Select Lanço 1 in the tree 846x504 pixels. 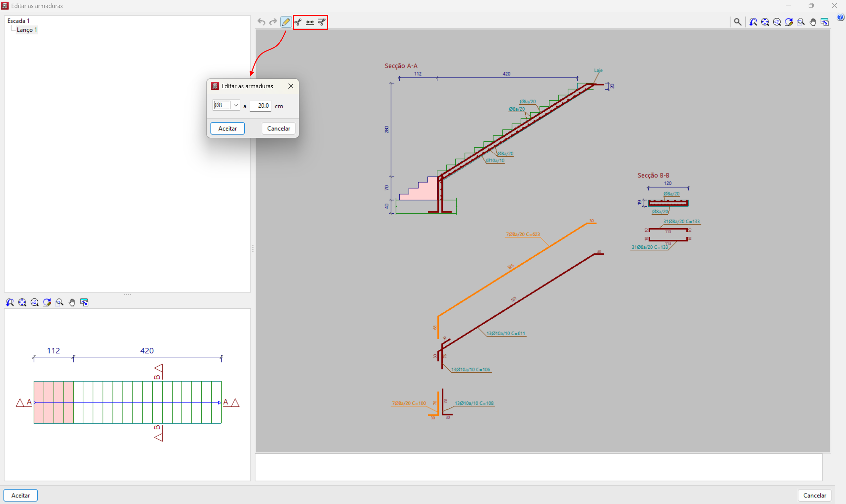26,30
